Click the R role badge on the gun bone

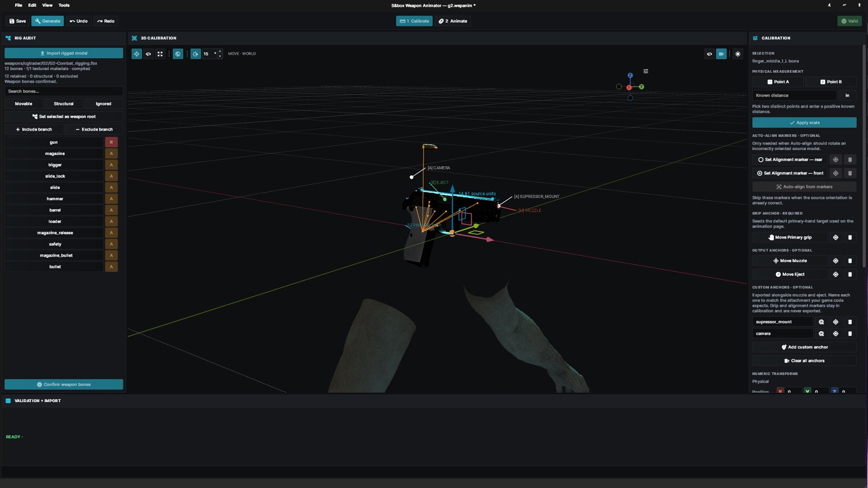point(111,142)
